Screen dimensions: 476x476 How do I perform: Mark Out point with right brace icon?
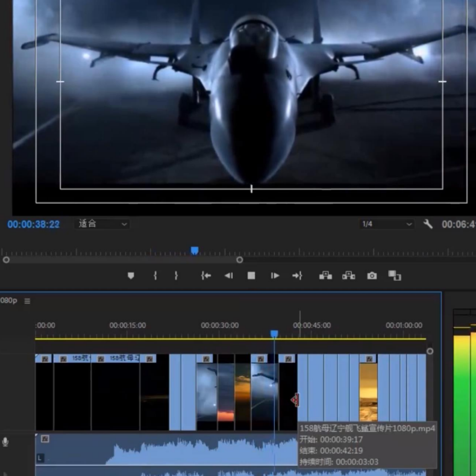coord(176,276)
